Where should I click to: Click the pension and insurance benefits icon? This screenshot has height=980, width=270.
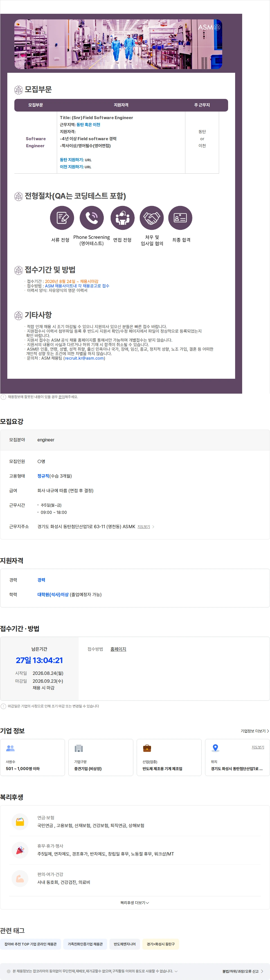click(x=20, y=822)
